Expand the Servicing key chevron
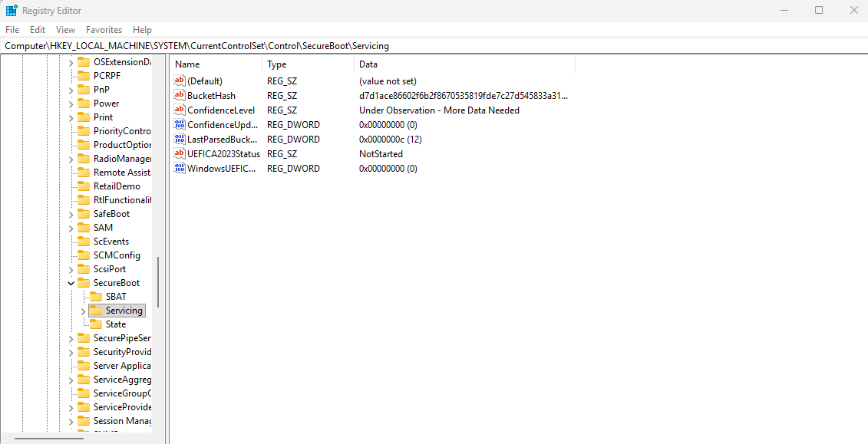Image resolution: width=868 pixels, height=444 pixels. [x=84, y=311]
